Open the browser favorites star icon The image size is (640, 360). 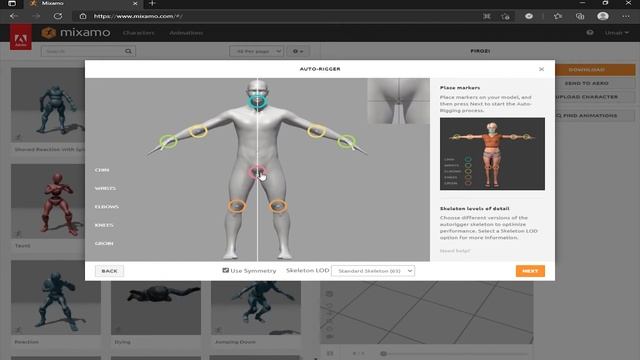point(558,16)
